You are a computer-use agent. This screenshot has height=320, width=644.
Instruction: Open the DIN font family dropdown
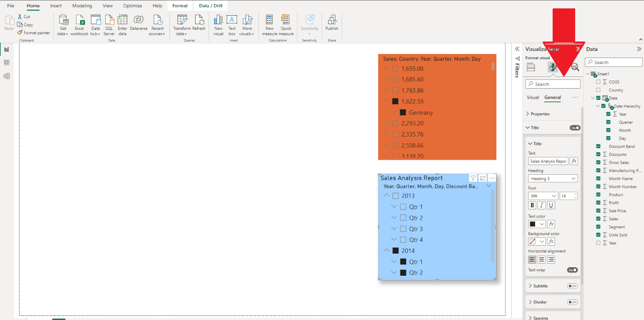[x=543, y=196]
